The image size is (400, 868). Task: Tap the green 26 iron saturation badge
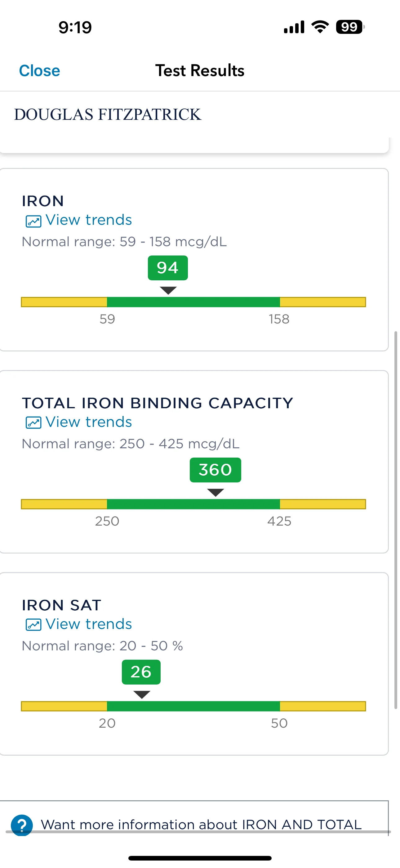pos(141,672)
